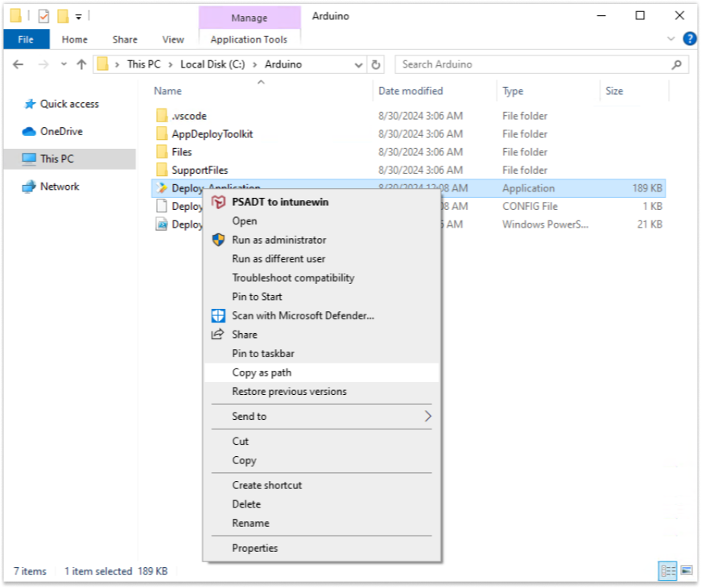The height and width of the screenshot is (588, 701).
Task: Click the Run as administrator shield icon
Action: 218,240
